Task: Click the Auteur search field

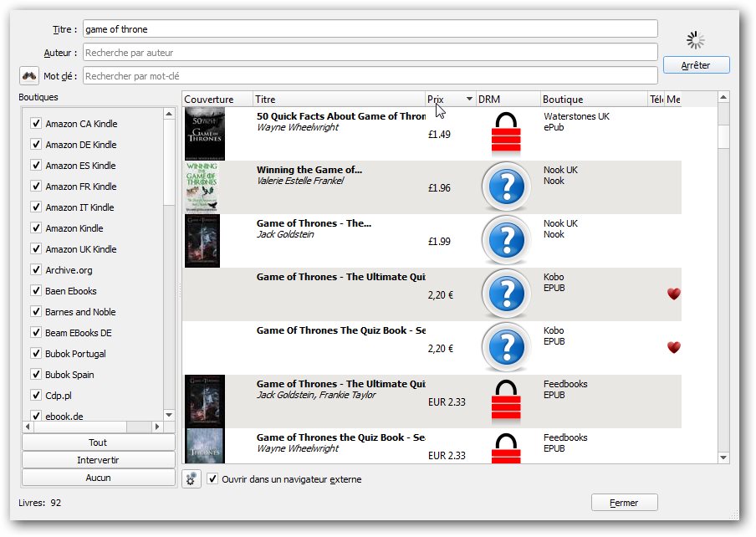Action: coord(370,53)
